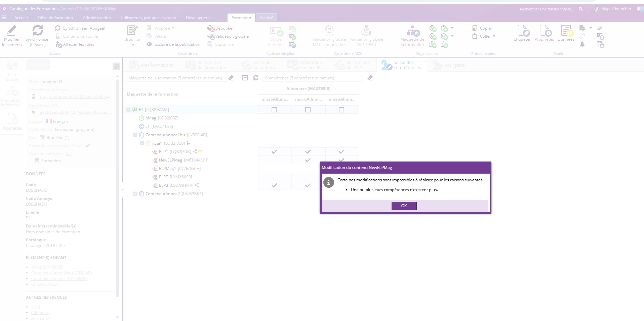Click the Synchroniser (Apogée) icon
Screen dimensions: 644x321
(x=58, y=28)
